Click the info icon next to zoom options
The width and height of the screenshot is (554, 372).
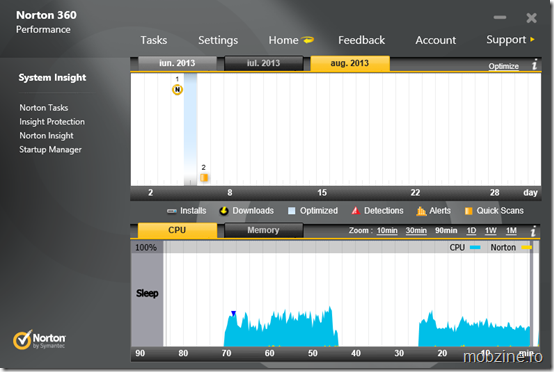(x=534, y=231)
